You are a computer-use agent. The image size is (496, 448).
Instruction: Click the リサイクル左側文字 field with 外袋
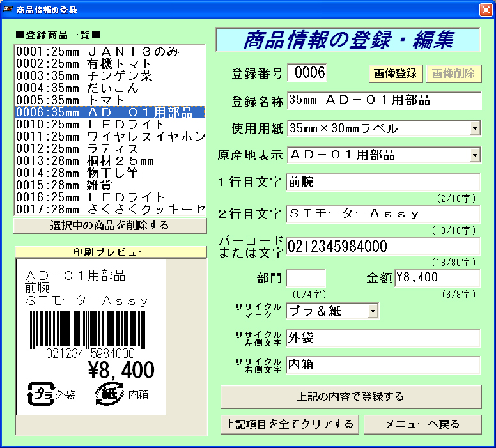click(x=383, y=338)
